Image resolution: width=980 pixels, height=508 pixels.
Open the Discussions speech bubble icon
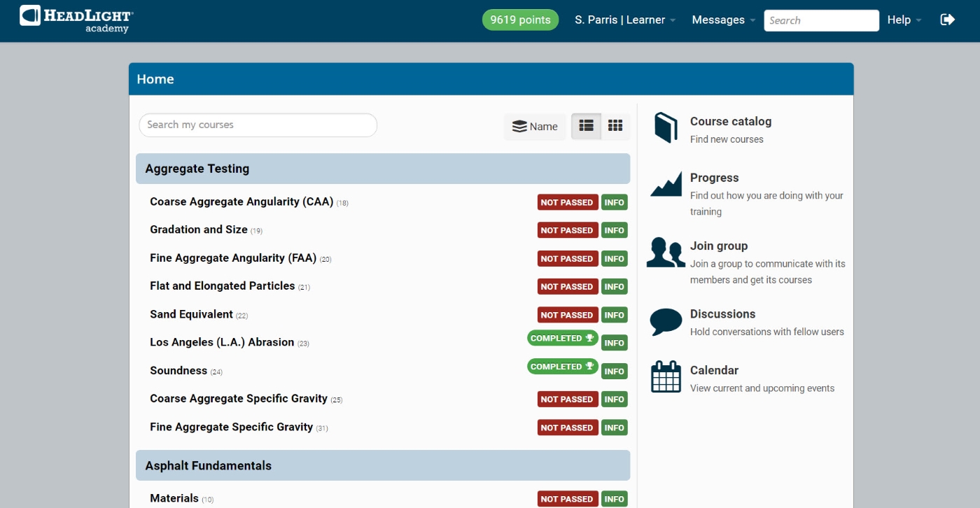pos(666,321)
